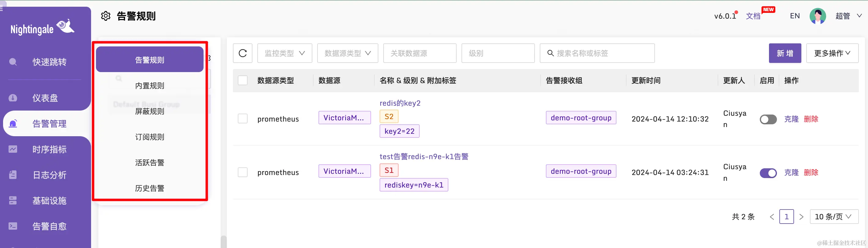This screenshot has height=248, width=868.
Task: Open 时序指标 in the sidebar
Action: (50, 149)
